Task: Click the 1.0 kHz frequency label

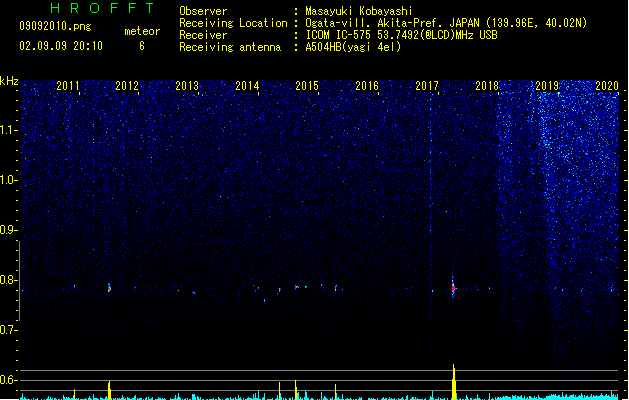Action: pos(9,180)
